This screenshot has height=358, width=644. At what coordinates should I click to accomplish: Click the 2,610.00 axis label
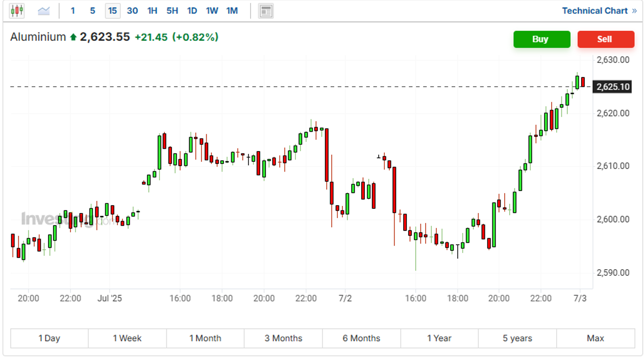tap(613, 166)
